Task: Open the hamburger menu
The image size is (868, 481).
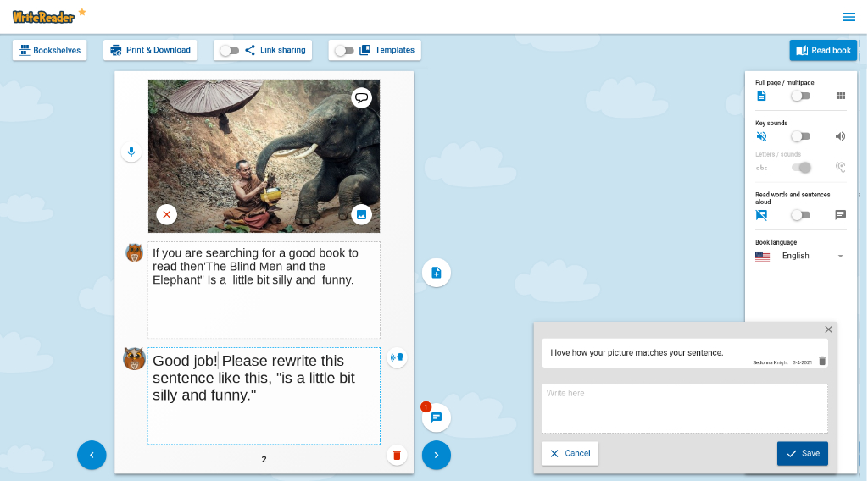Action: pyautogui.click(x=848, y=17)
